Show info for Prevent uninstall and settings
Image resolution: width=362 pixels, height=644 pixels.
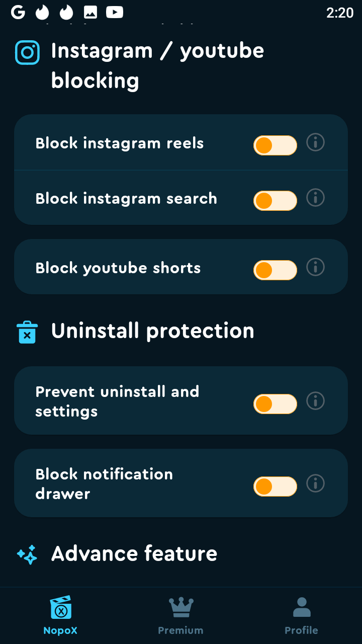[315, 401]
